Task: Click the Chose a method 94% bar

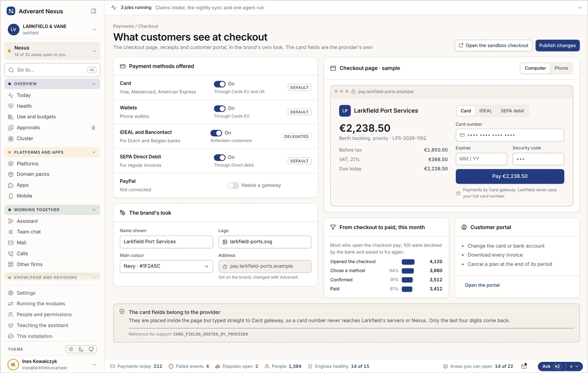Action: click(408, 271)
